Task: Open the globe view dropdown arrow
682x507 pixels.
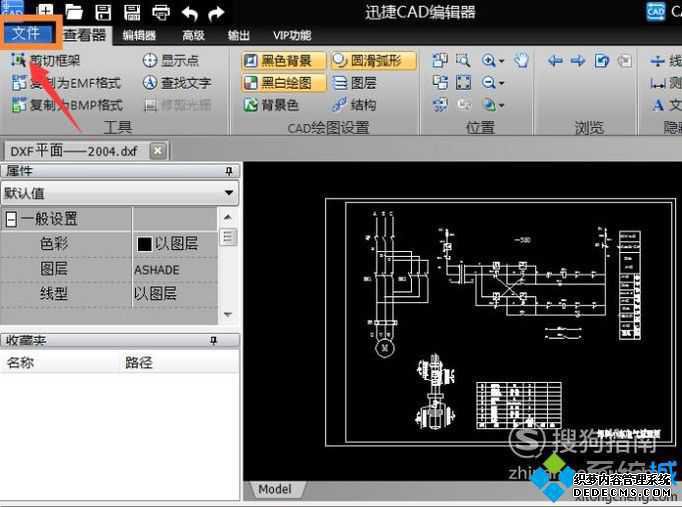Action: coord(501,105)
